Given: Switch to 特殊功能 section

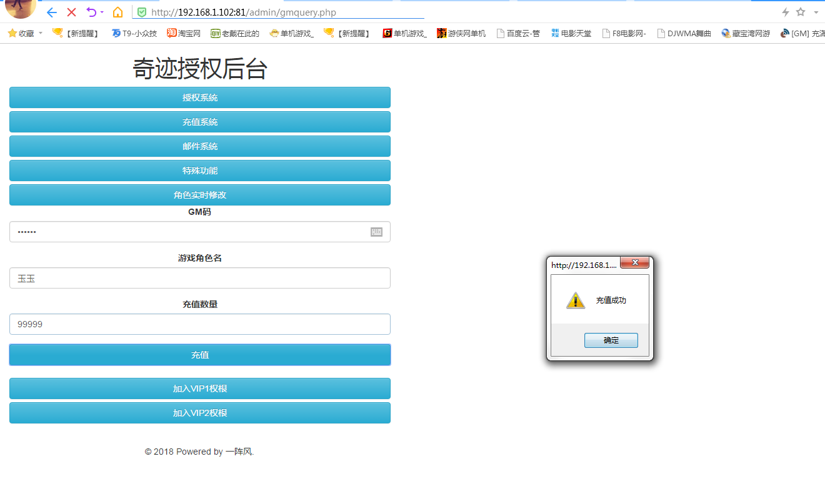Looking at the screenshot, I should (x=200, y=170).
